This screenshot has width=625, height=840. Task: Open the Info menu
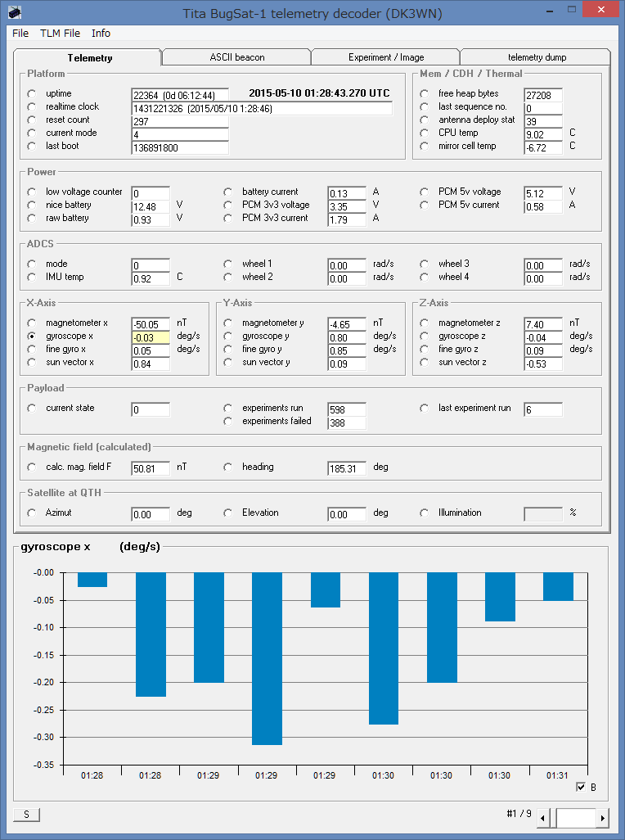(x=101, y=34)
